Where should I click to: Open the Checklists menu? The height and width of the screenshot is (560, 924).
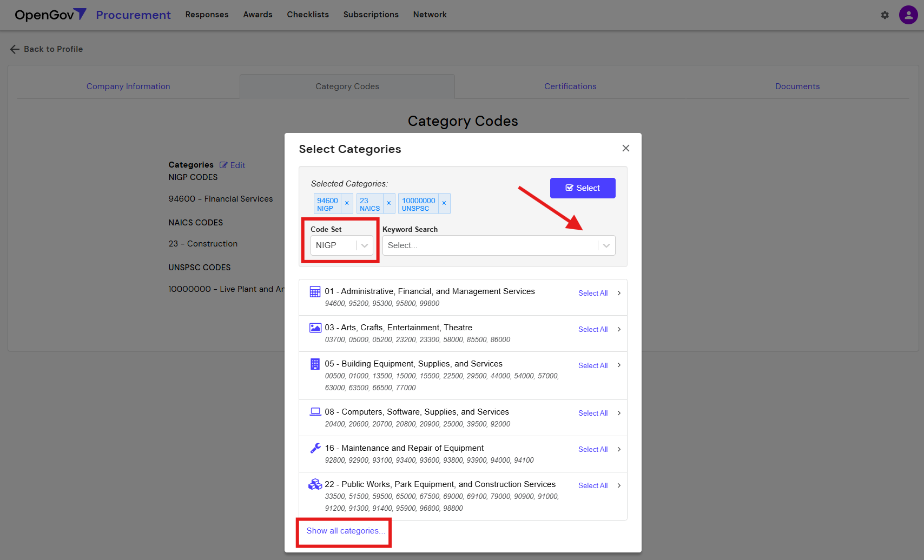(x=308, y=15)
